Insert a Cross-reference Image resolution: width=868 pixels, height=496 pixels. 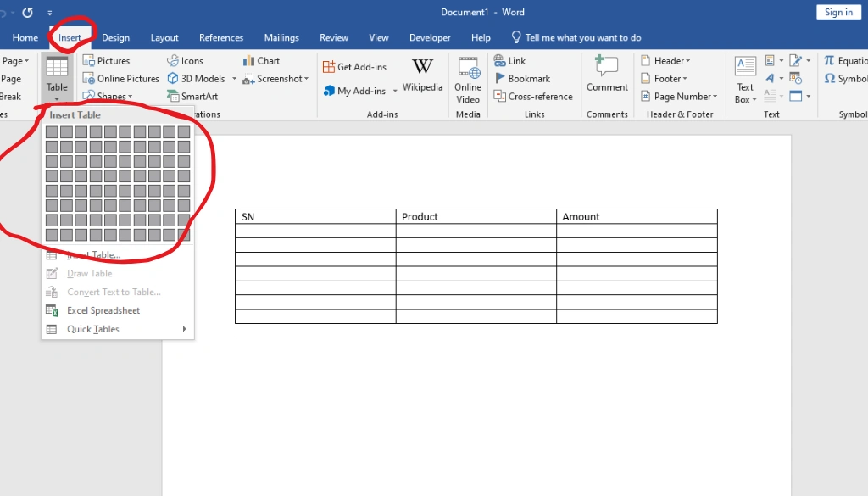[x=533, y=97]
